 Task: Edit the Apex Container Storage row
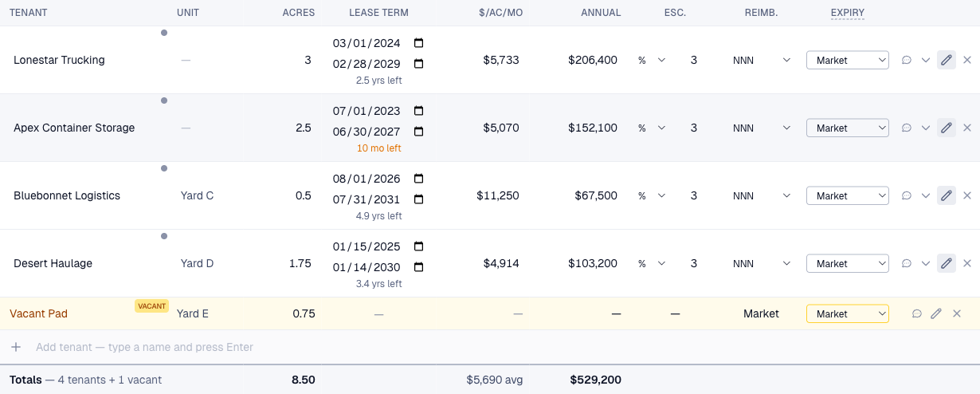click(x=947, y=128)
